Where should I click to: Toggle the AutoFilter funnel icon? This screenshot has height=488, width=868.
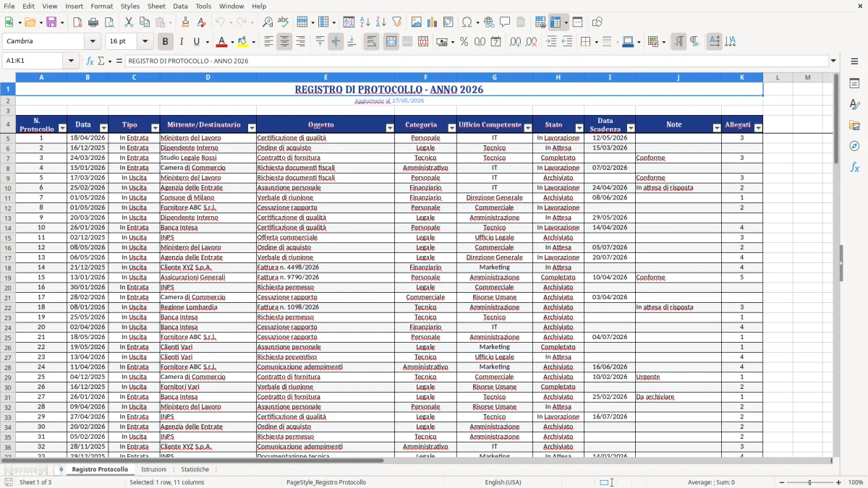(396, 22)
